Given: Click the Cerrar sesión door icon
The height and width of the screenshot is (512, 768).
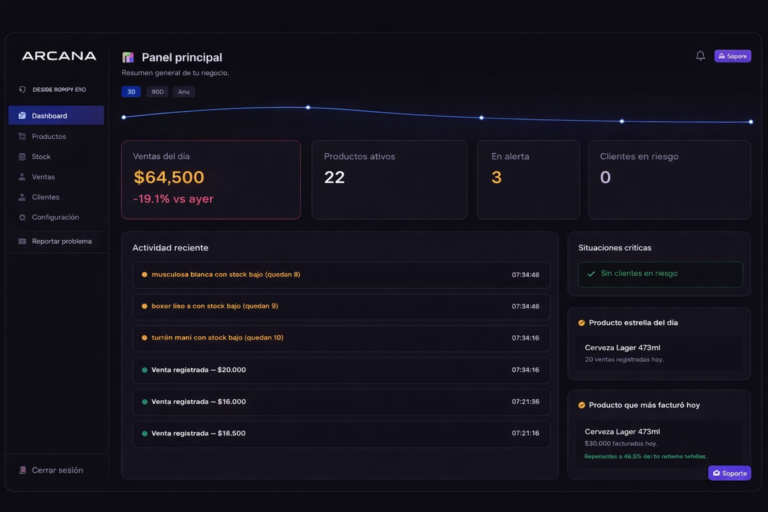Looking at the screenshot, I should tap(22, 470).
